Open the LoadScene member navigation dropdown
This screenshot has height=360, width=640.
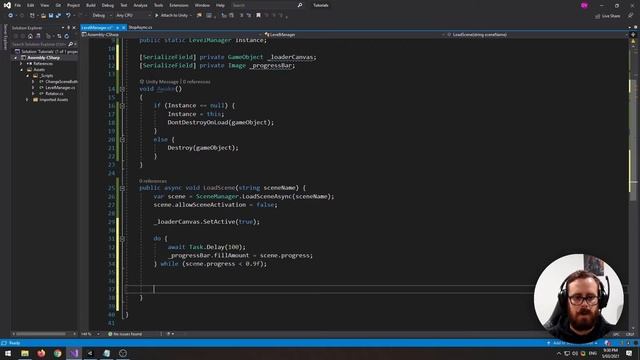click(x=536, y=35)
